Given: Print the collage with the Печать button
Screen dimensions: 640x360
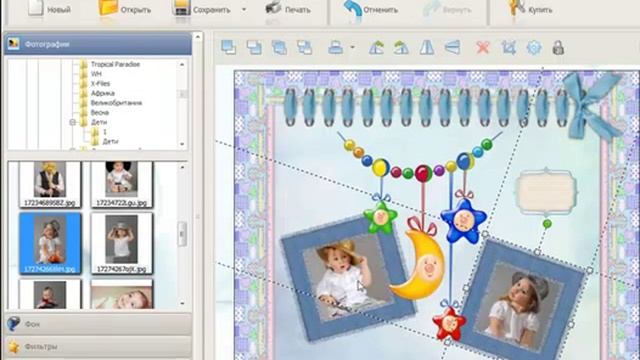Looking at the screenshot, I should pyautogui.click(x=288, y=8).
